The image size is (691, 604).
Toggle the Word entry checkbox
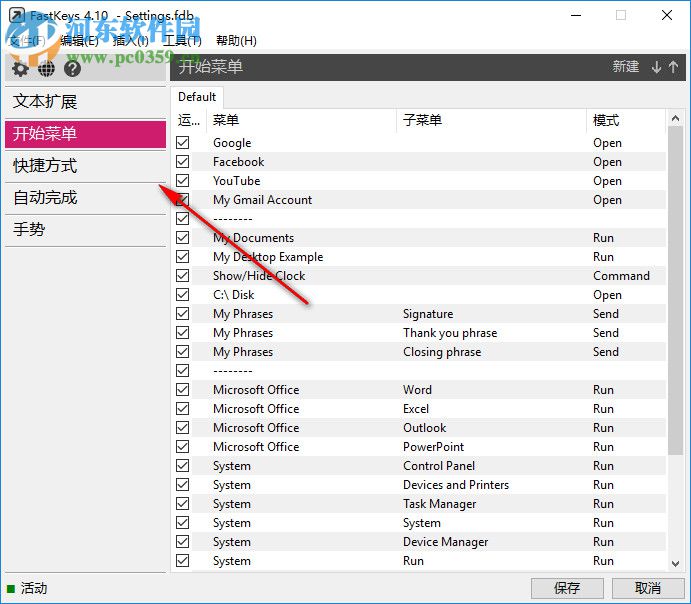point(182,389)
